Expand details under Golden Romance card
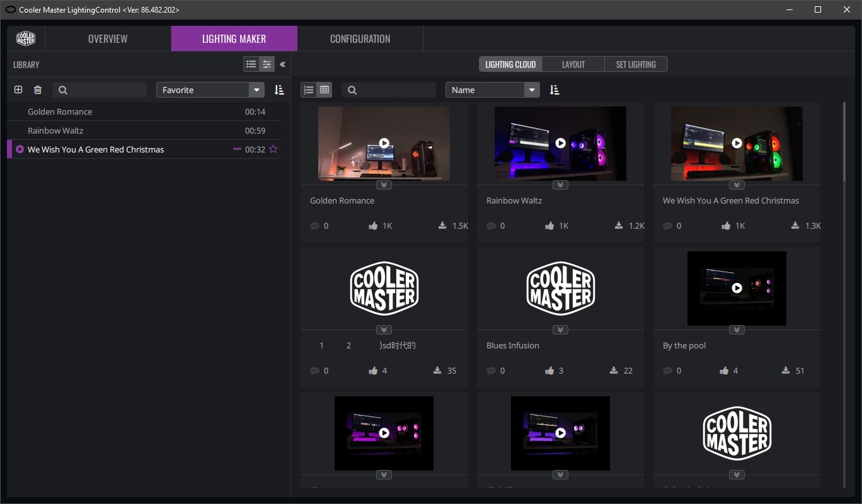The width and height of the screenshot is (862, 504). coord(384,185)
